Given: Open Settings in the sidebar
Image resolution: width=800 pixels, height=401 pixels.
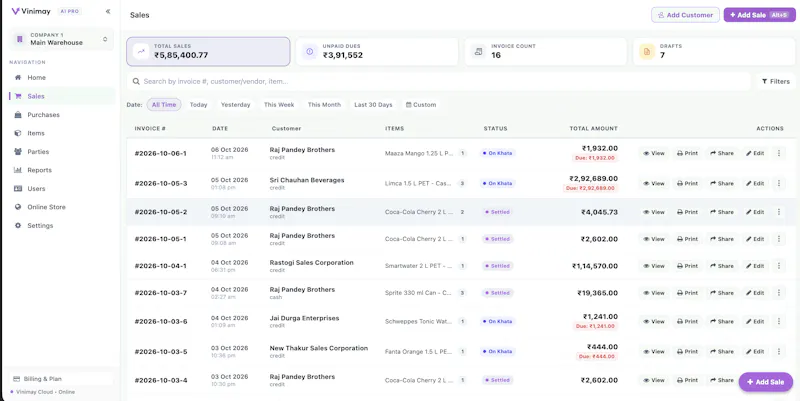Looking at the screenshot, I should pos(40,225).
